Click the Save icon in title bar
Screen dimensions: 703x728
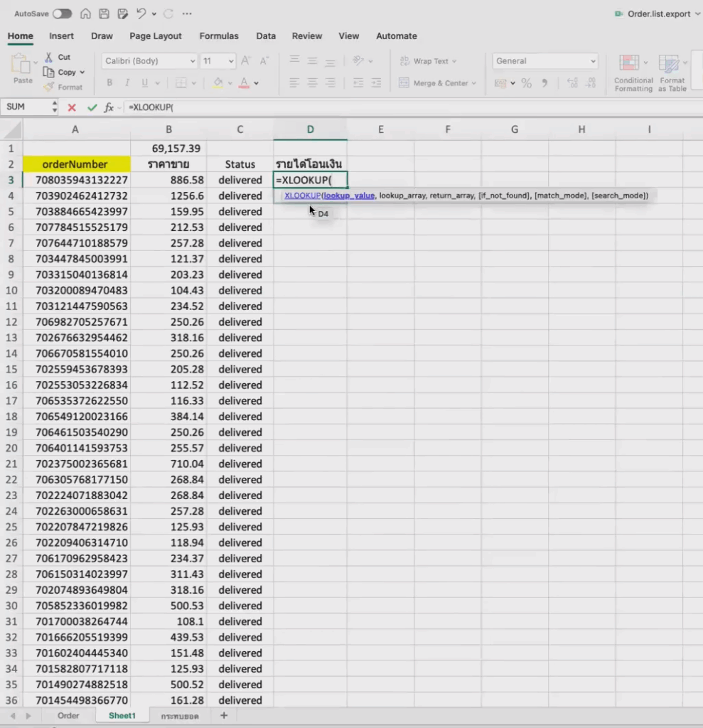click(x=104, y=14)
